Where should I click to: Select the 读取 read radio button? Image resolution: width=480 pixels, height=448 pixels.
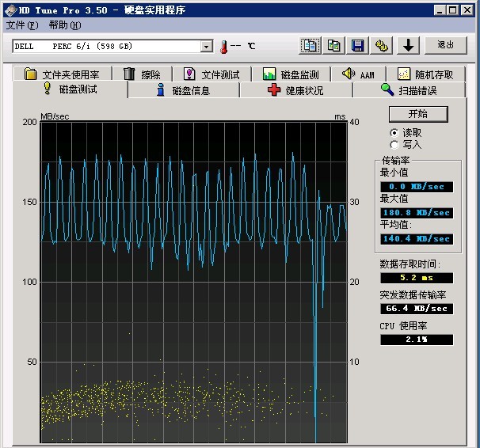[394, 133]
